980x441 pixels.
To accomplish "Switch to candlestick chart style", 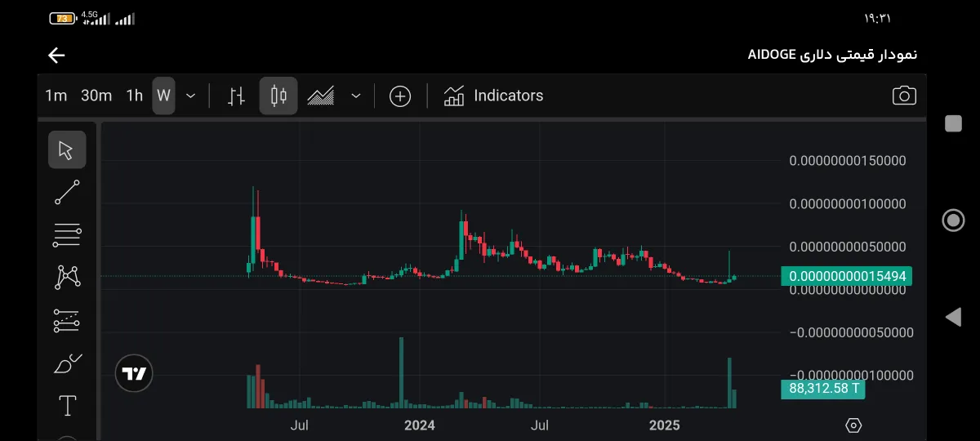I will pos(278,96).
